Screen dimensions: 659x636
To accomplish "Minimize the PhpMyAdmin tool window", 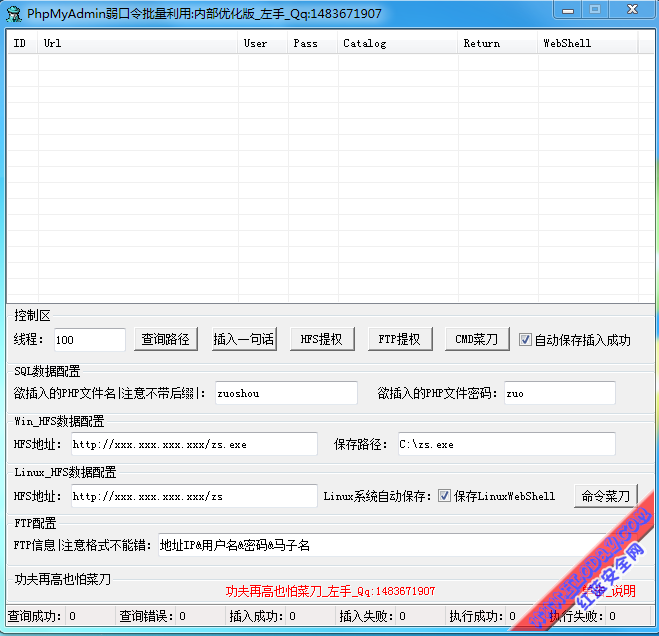I will click(x=567, y=10).
